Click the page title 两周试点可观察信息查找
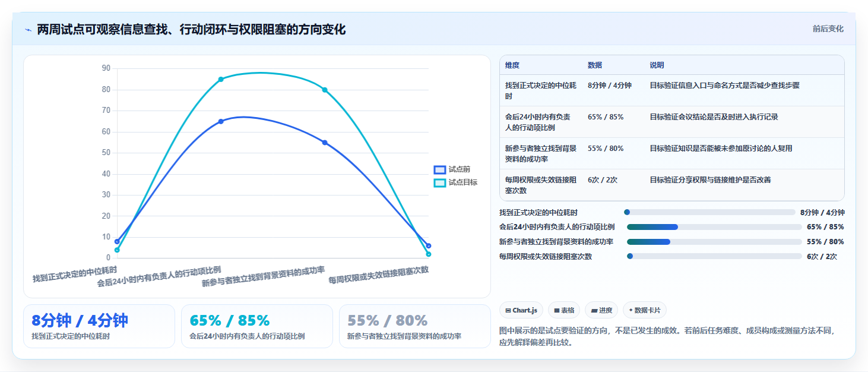868x372 pixels. pos(191,30)
